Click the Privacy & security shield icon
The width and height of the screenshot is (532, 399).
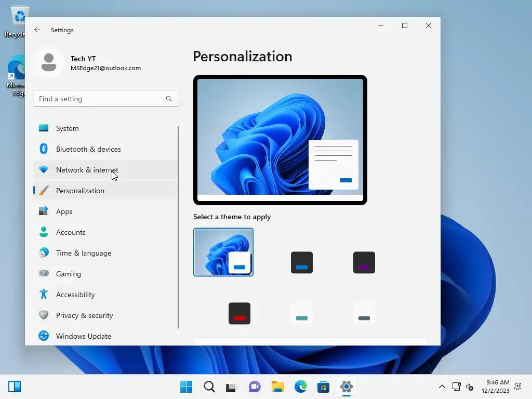coord(44,315)
